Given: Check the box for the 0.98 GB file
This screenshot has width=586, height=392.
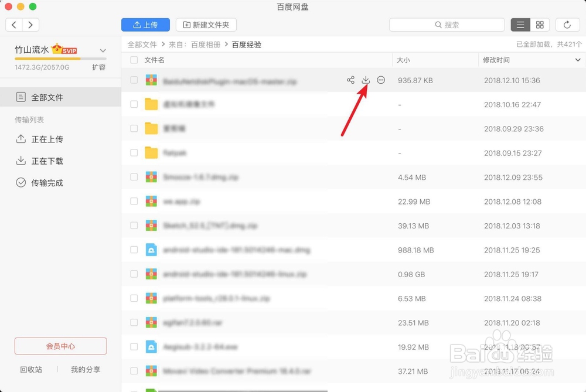Looking at the screenshot, I should click(x=134, y=274).
